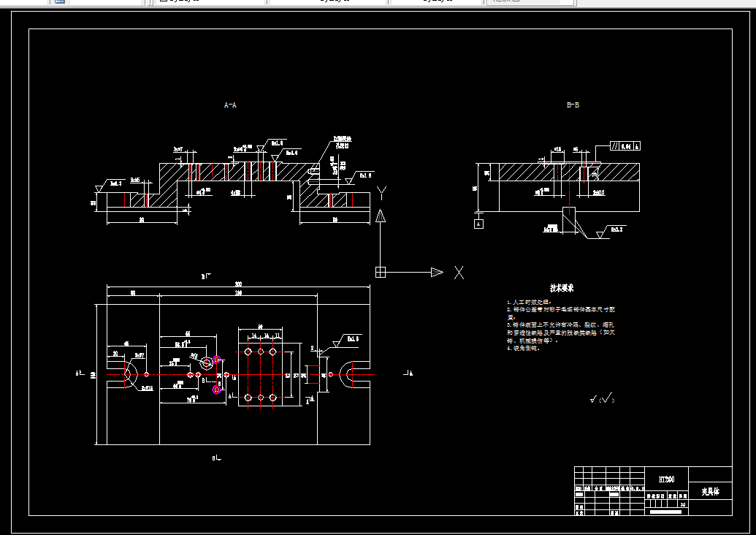Select the A-A section view title
The width and height of the screenshot is (756, 535).
(230, 105)
